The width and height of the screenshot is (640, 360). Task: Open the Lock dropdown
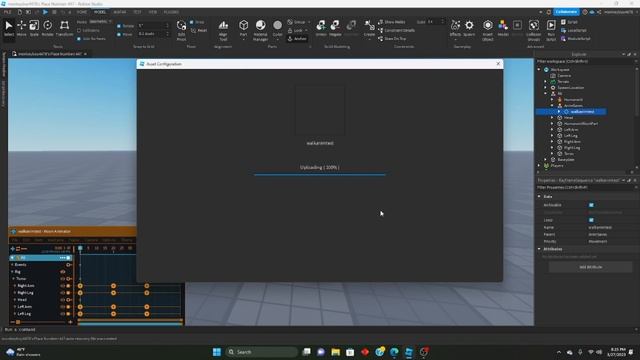click(x=298, y=30)
